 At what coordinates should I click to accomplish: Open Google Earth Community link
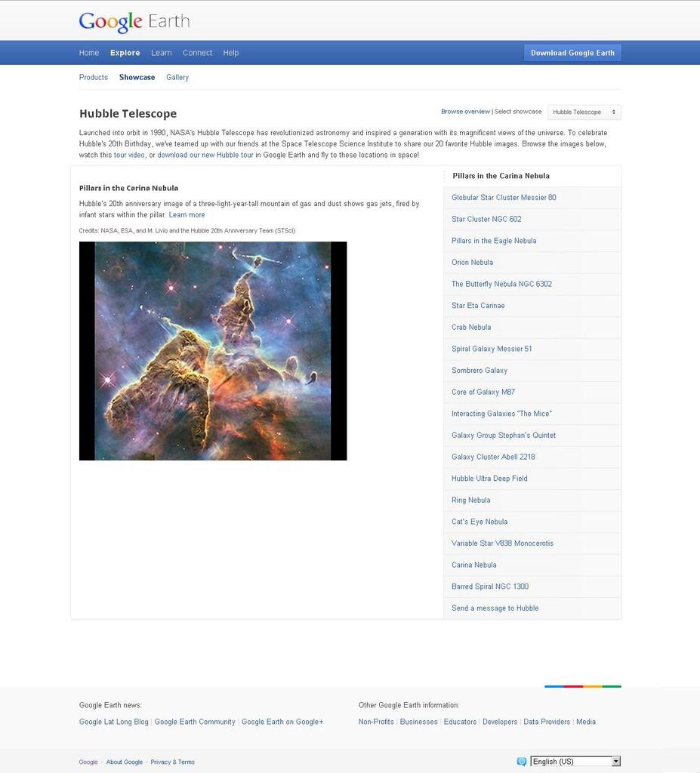(195, 722)
